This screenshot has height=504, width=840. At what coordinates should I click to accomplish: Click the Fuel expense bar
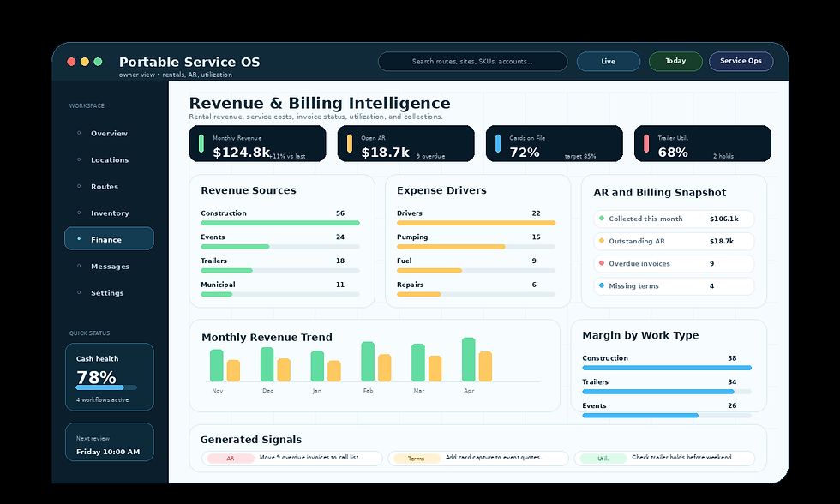pos(477,271)
